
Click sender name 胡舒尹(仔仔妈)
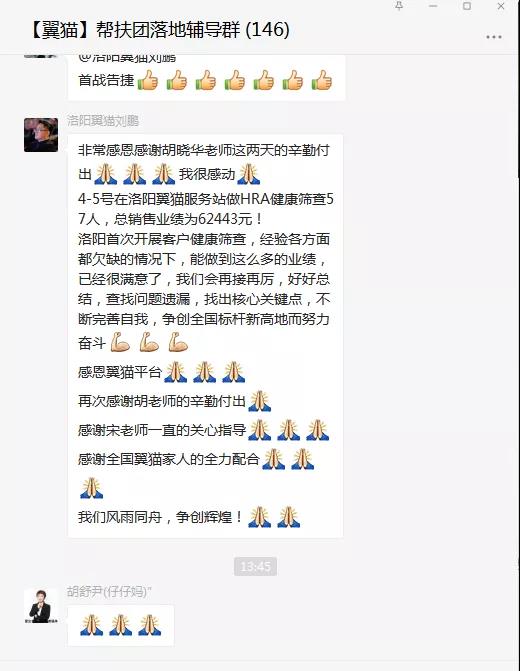point(109,592)
